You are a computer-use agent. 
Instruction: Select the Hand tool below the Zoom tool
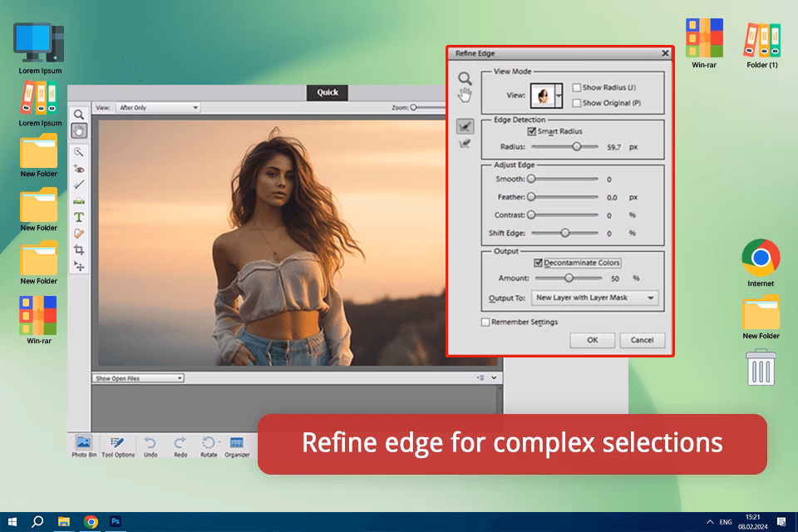point(80,130)
